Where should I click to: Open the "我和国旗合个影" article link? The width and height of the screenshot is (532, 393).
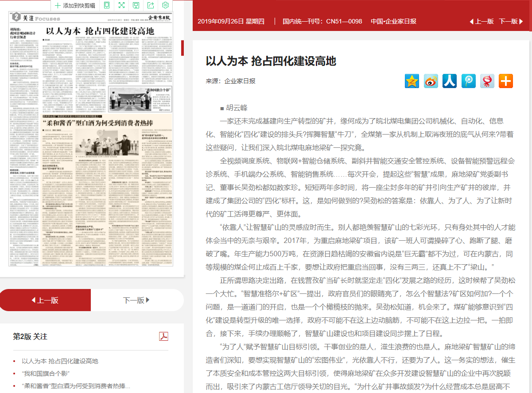(46, 374)
